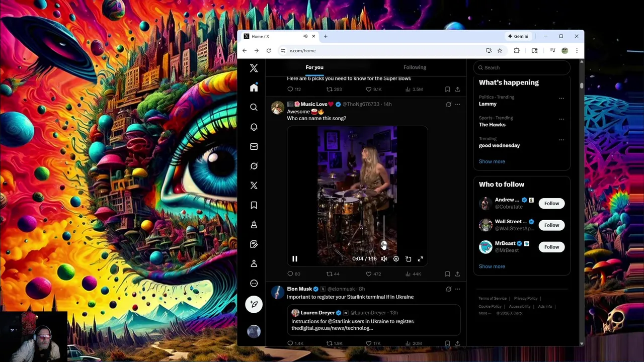Open more options on Elon Musk post

pos(457,289)
